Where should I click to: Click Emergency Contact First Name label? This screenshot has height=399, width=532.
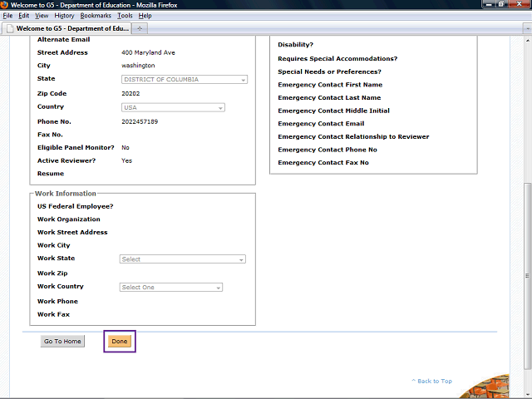(330, 85)
